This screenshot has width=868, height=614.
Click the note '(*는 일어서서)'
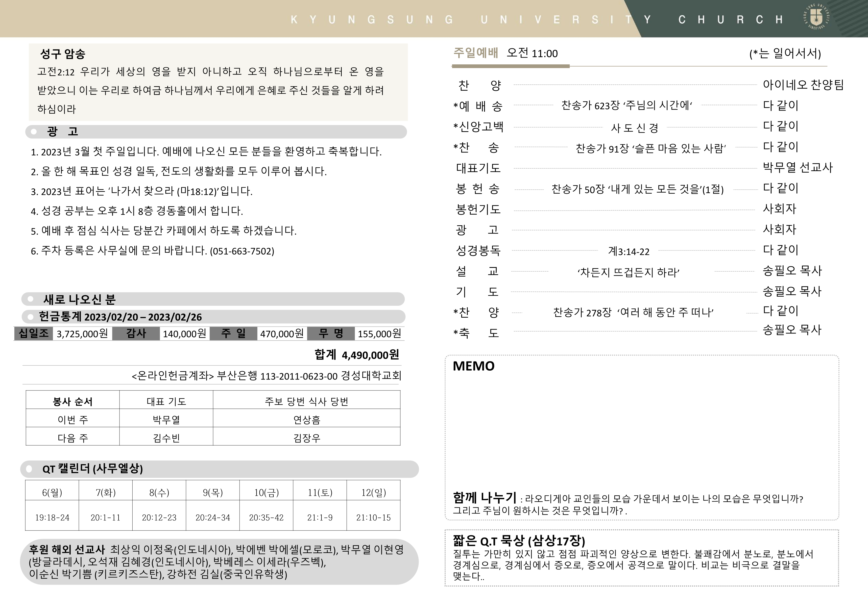pyautogui.click(x=785, y=53)
